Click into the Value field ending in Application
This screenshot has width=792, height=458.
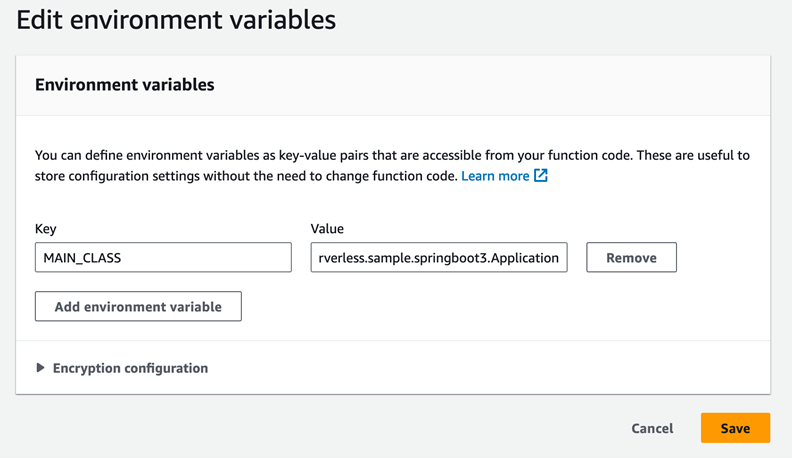tap(439, 257)
